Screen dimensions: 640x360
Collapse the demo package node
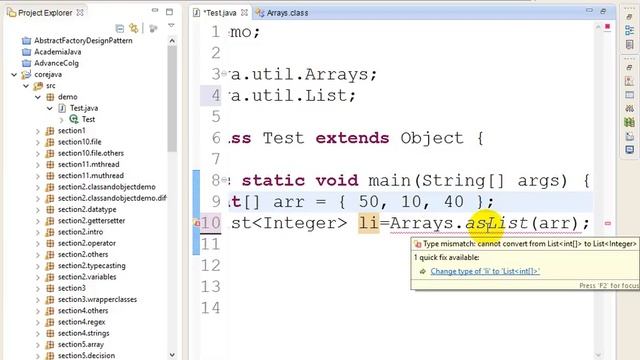(38, 97)
